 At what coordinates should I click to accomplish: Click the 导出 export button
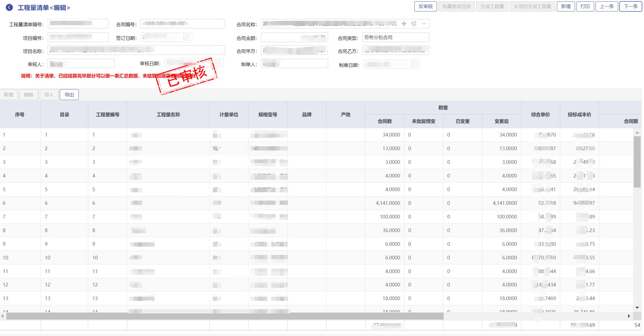(69, 95)
